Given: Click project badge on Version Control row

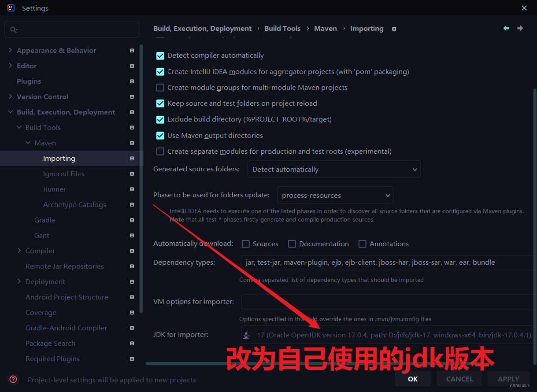Looking at the screenshot, I should [x=132, y=97].
